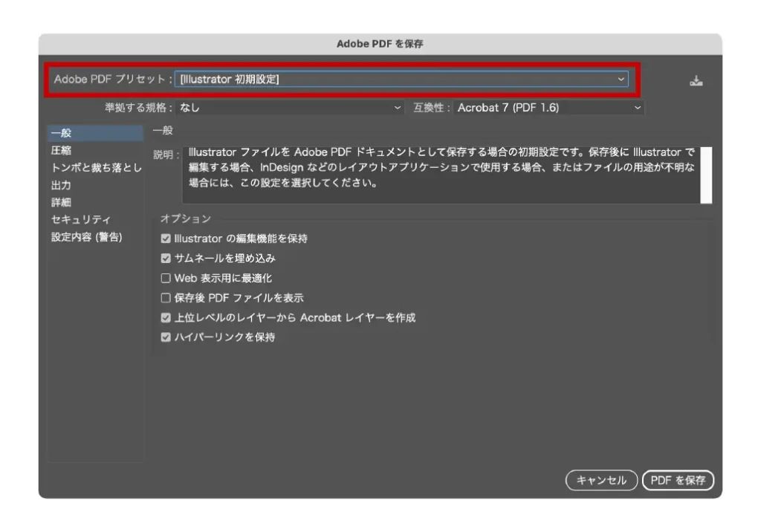This screenshot has width=761, height=532.
Task: Uncheck ハイパーリンクを保持
Action: click(166, 337)
